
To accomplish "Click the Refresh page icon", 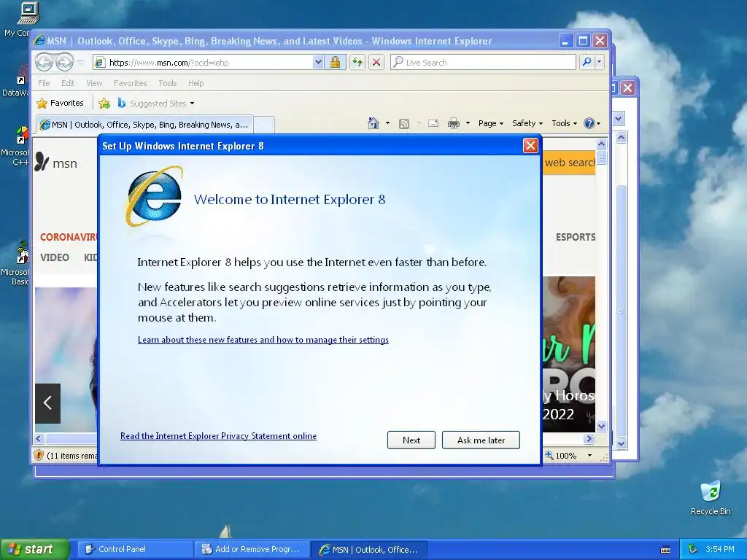I will (357, 62).
